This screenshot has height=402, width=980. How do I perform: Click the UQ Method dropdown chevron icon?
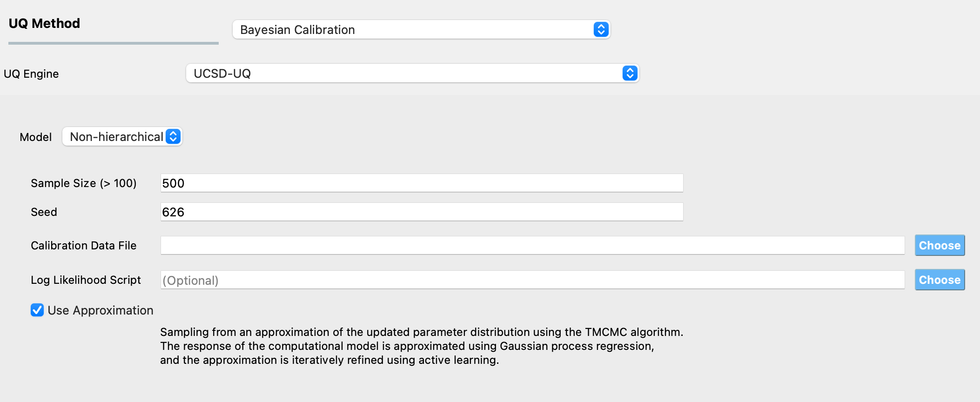[x=600, y=29]
